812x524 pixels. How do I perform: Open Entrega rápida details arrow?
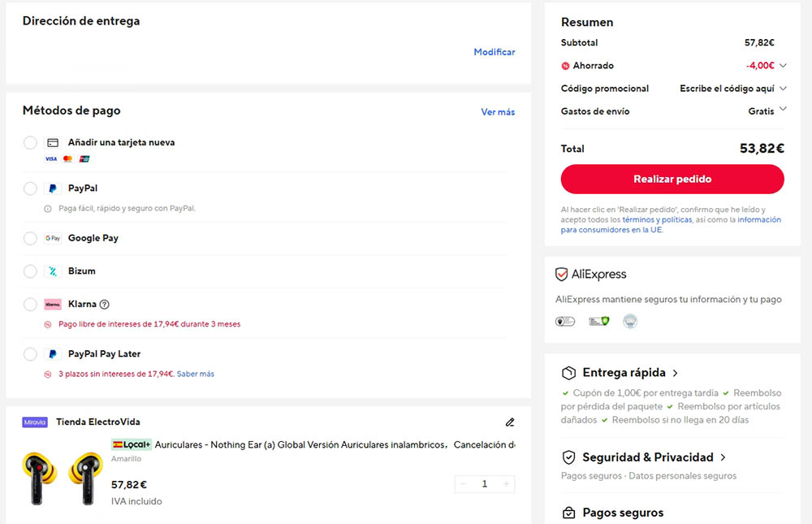(x=676, y=373)
